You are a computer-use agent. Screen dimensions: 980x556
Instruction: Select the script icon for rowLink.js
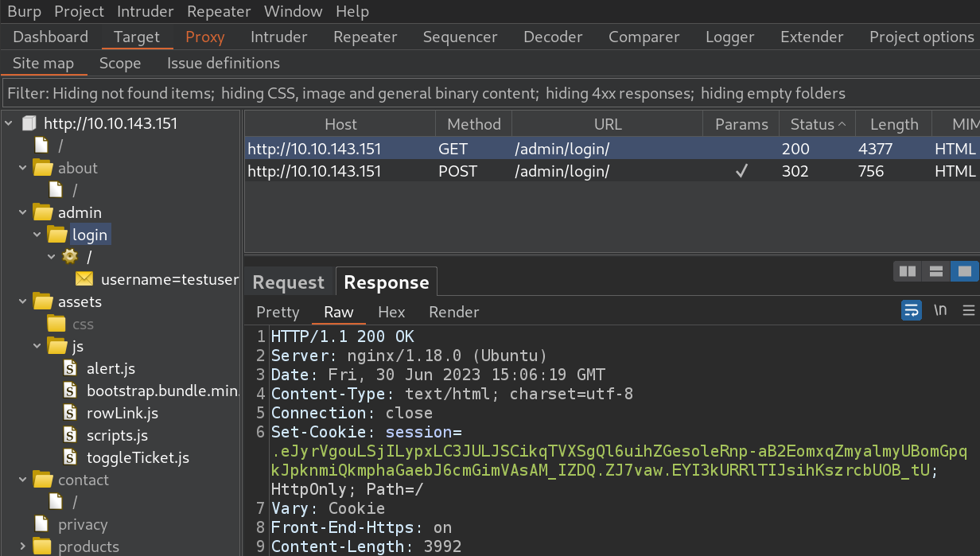(x=72, y=413)
